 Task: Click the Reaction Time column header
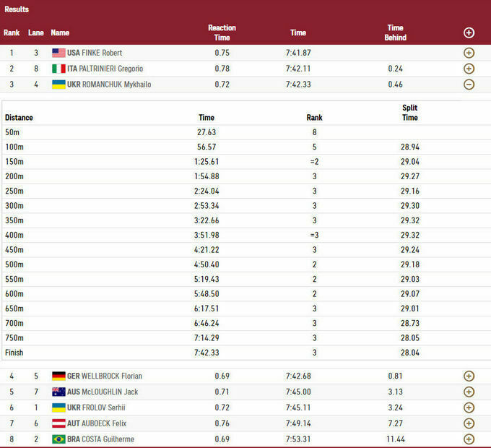(x=222, y=33)
